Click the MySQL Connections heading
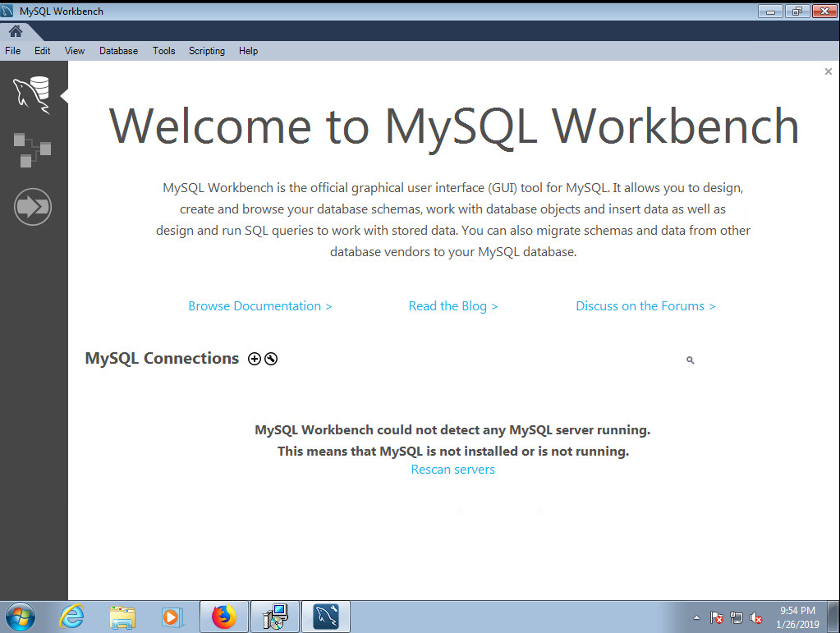Screen dimensions: 840x633 tap(162, 358)
